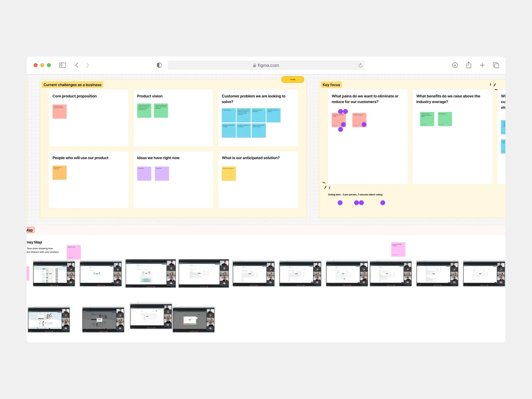Screen dimensions: 532x399
Task: Click the 'Product vision' card heading
Action: point(150,96)
